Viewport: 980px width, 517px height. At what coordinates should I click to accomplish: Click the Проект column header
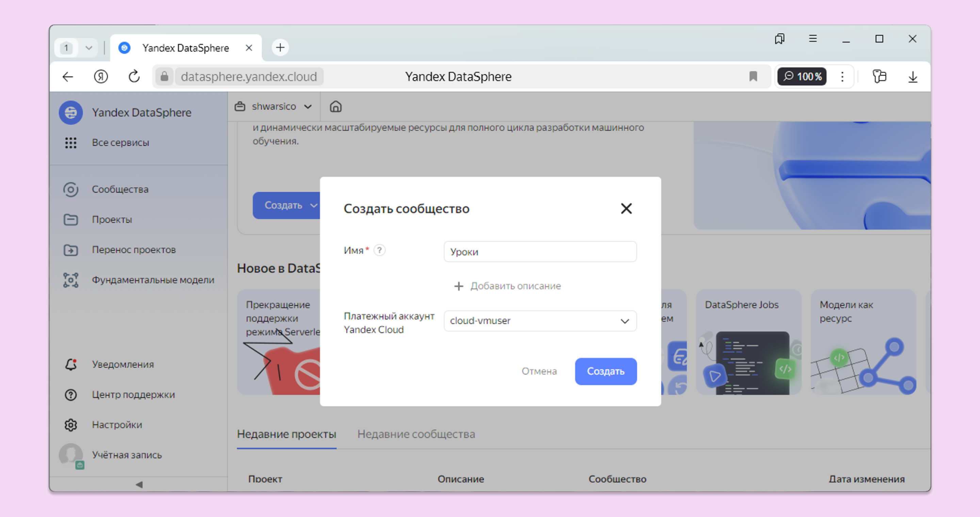(x=265, y=479)
